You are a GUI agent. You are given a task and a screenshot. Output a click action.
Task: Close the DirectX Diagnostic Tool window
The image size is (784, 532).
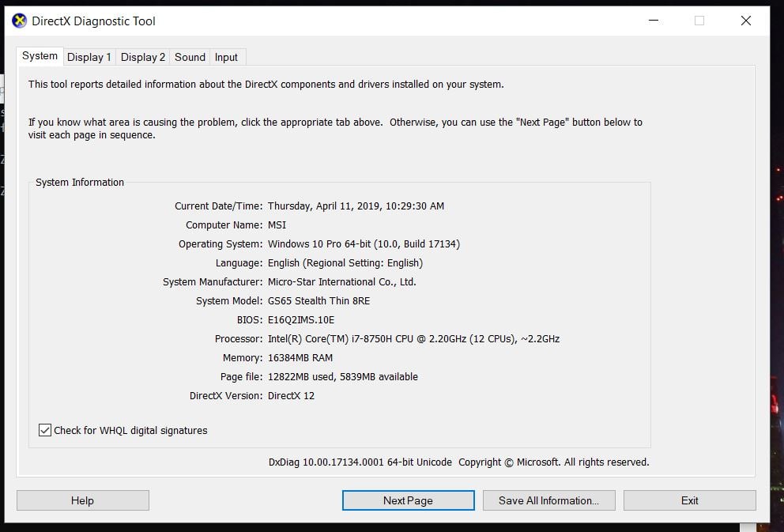coord(745,21)
